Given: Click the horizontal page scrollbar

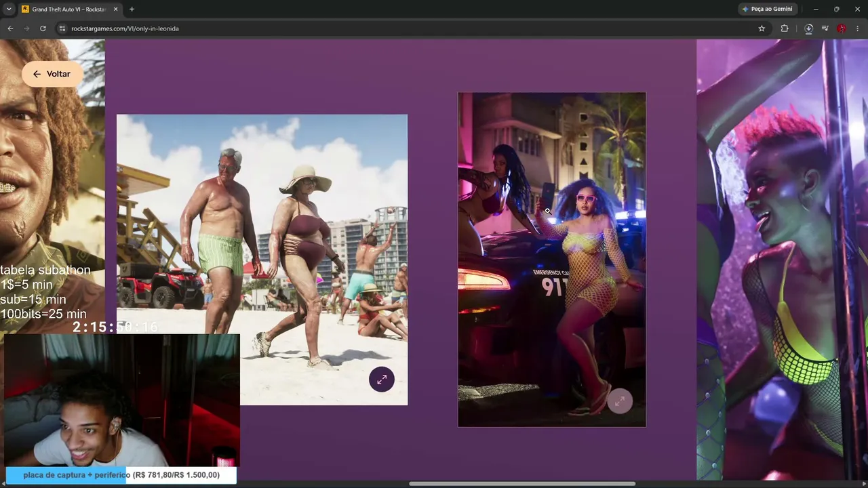Looking at the screenshot, I should 522,484.
